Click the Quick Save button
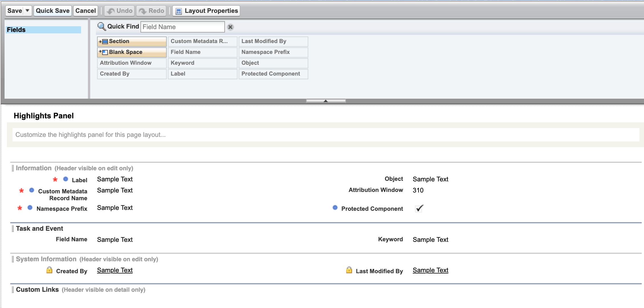This screenshot has height=308, width=644. point(52,11)
